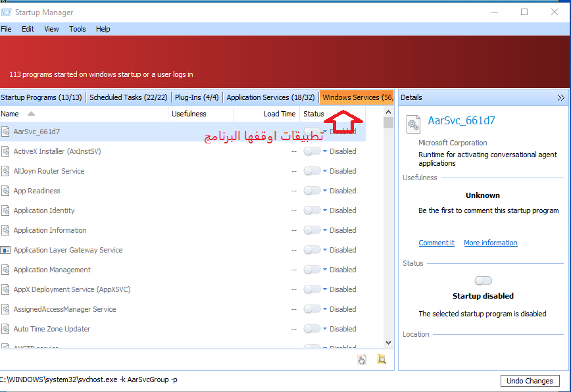Click the Startup Manager title bar icon
571x392 pixels.
tap(6, 12)
